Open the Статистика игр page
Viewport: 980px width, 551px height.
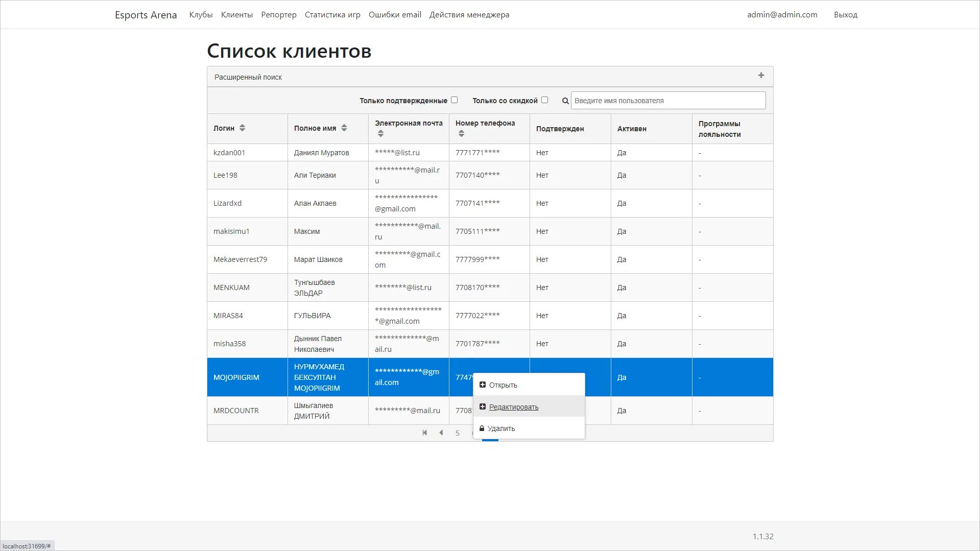pos(332,14)
